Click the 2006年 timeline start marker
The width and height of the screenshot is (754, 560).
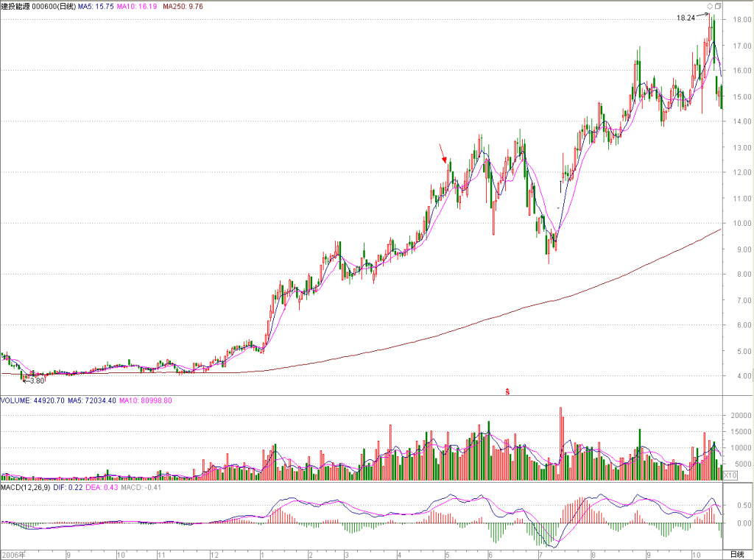(x=13, y=555)
